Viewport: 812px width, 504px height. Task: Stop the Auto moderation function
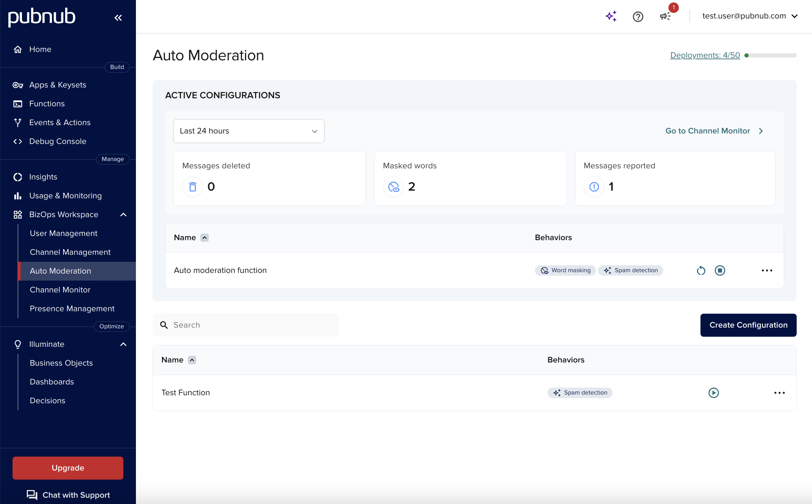720,270
